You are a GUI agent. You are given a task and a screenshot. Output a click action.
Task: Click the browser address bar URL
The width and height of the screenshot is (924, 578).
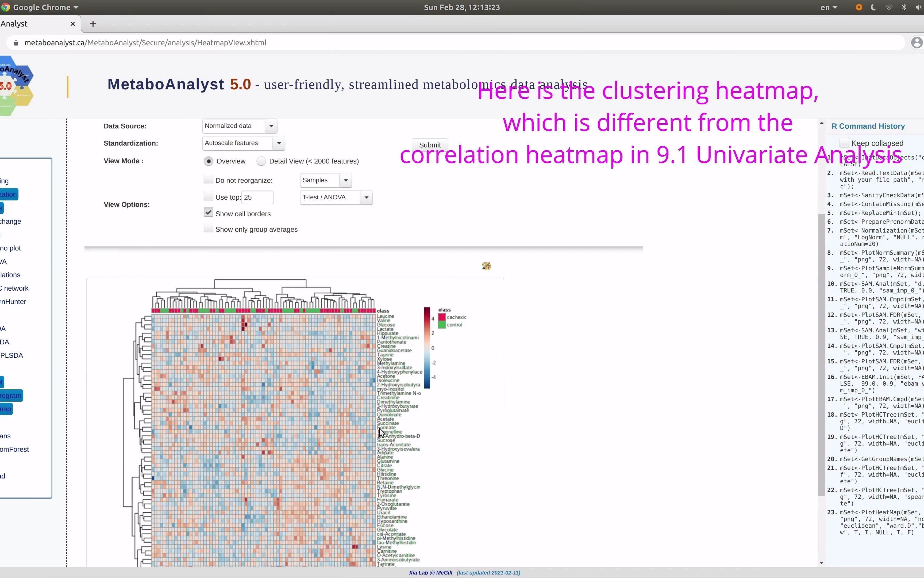pos(145,43)
